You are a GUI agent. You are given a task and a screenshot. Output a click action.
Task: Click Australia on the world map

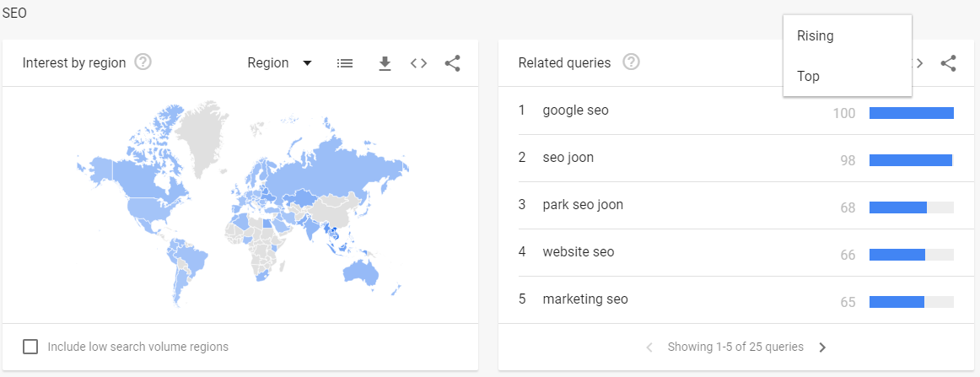tap(361, 272)
